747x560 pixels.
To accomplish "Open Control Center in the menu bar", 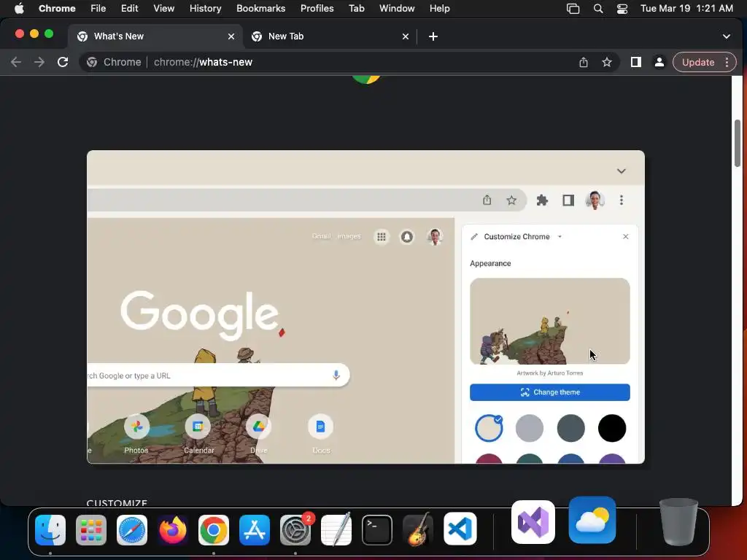I will tap(622, 9).
